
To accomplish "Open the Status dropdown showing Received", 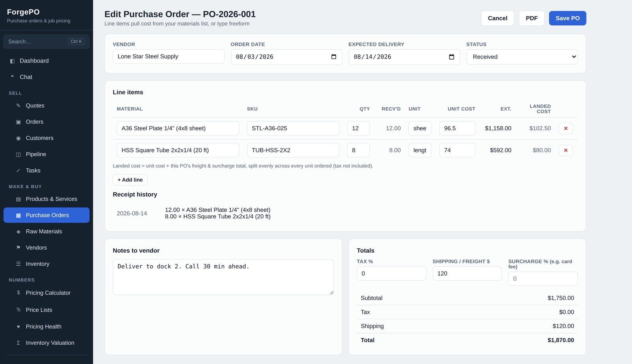I will 522,57.
